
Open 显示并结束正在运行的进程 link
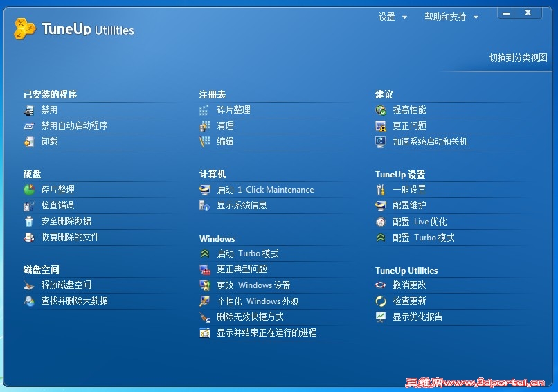tap(267, 333)
